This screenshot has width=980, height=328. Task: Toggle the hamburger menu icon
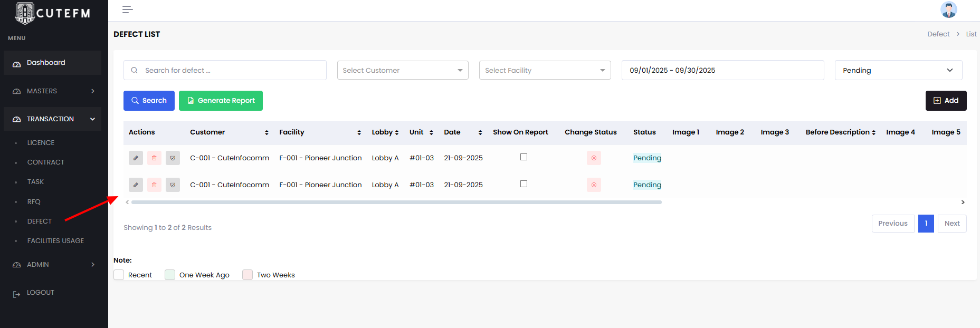click(x=128, y=9)
